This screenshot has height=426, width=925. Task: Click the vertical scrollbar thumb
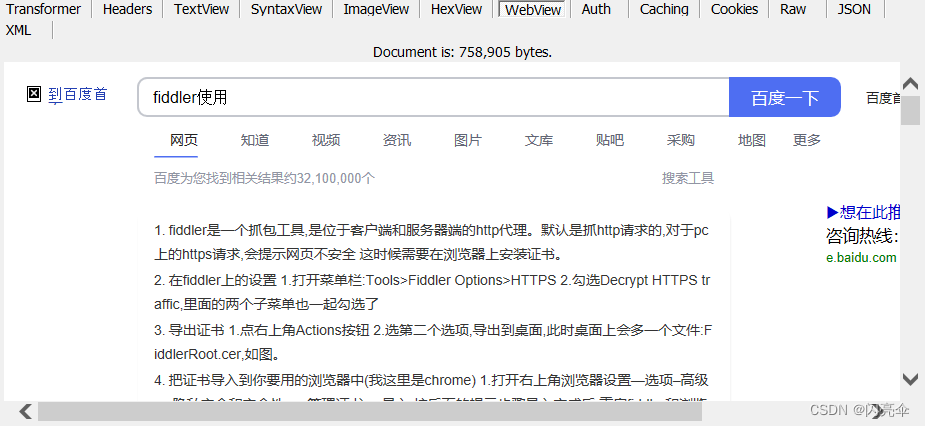coord(910,111)
